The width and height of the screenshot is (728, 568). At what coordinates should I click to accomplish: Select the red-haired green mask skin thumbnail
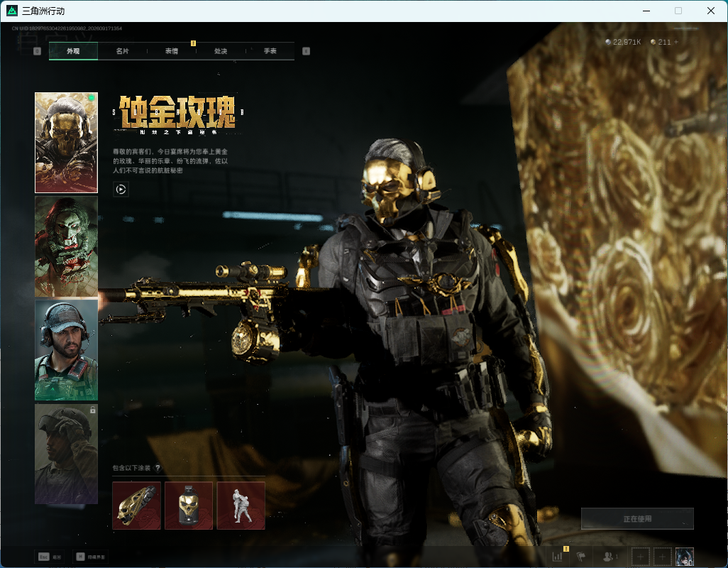point(67,246)
